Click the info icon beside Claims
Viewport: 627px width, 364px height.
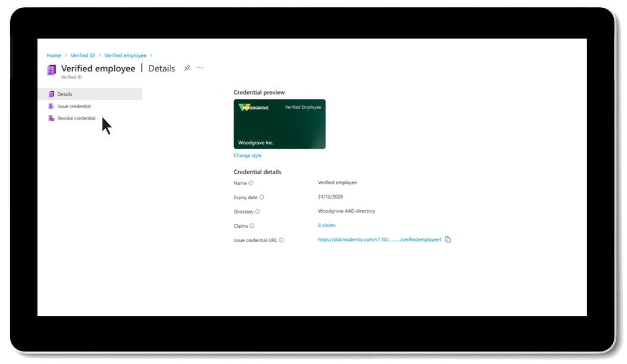coord(252,226)
